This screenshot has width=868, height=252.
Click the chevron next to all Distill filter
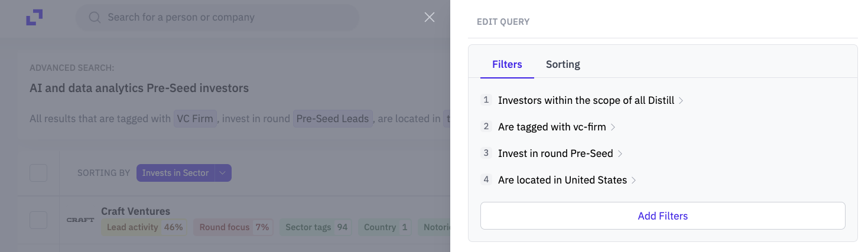(x=681, y=101)
